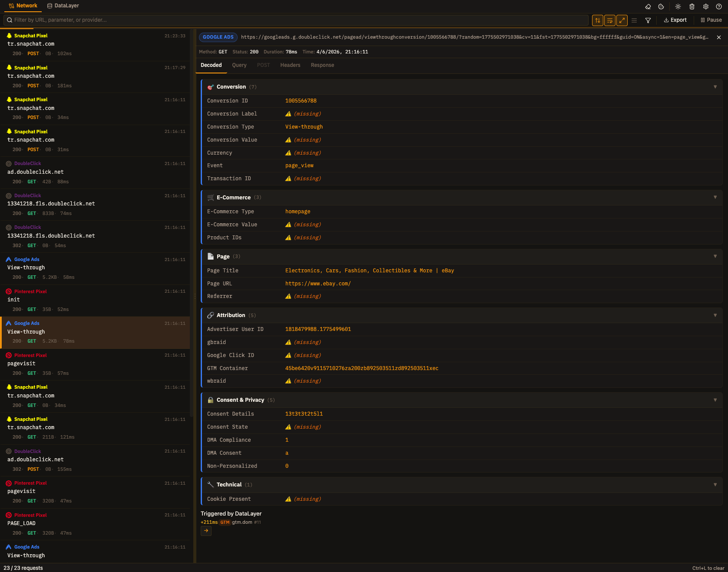The width and height of the screenshot is (728, 572).
Task: Focus the filter by URL search field
Action: pyautogui.click(x=296, y=20)
